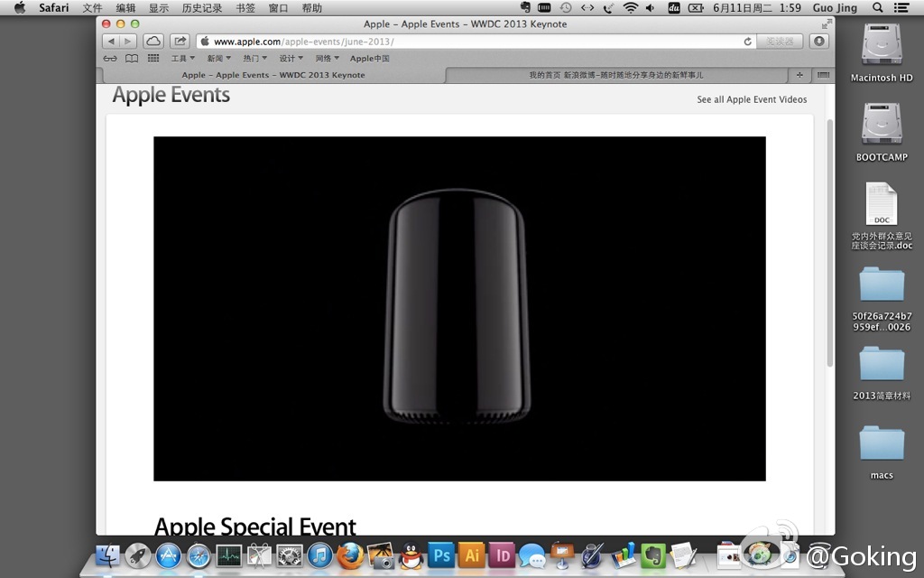The height and width of the screenshot is (578, 924).
Task: Click the page's vertical scrollbar
Action: [x=830, y=243]
